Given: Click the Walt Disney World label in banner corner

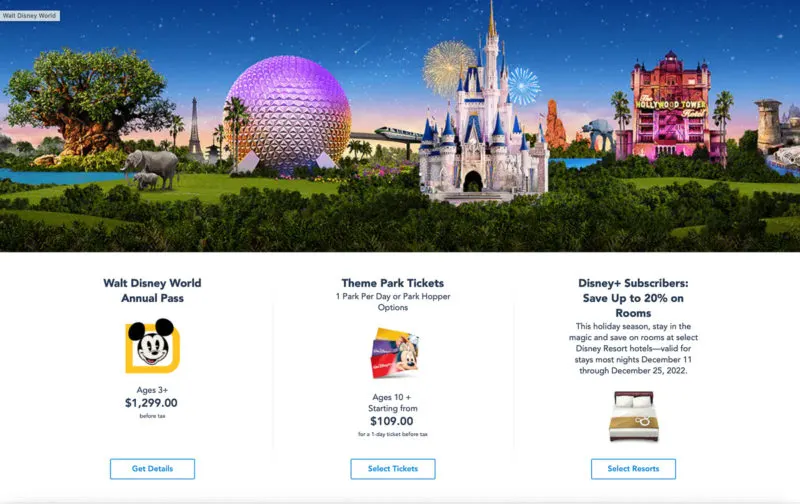Looking at the screenshot, I should (x=30, y=16).
